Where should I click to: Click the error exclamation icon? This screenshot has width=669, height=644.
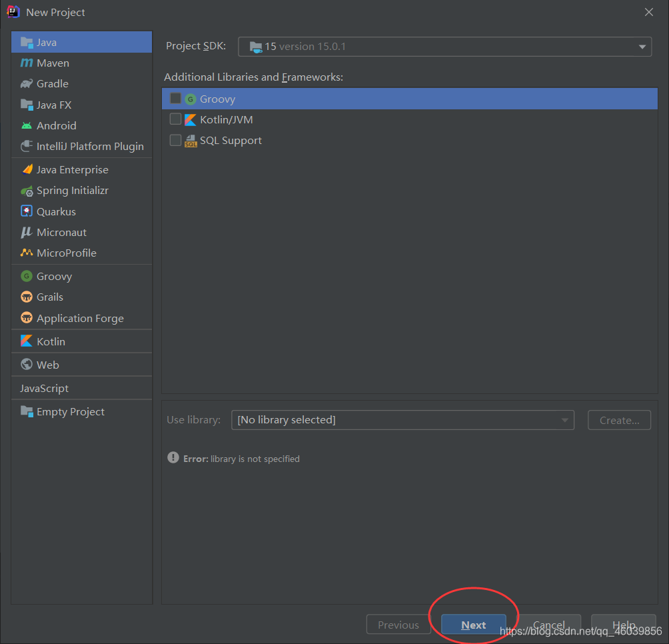pyautogui.click(x=173, y=457)
